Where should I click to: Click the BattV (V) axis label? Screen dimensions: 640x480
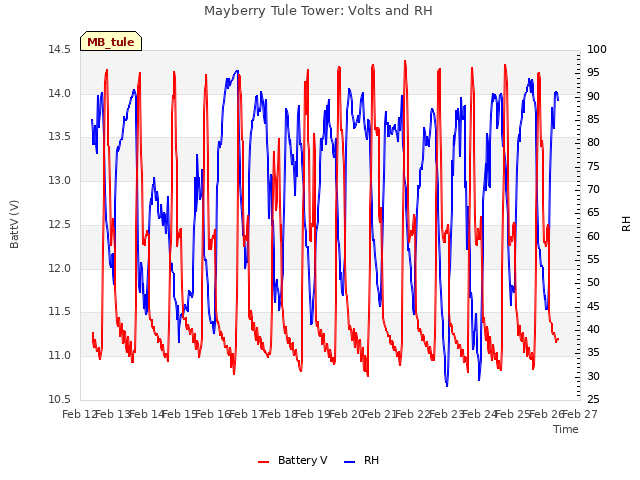tap(14, 224)
